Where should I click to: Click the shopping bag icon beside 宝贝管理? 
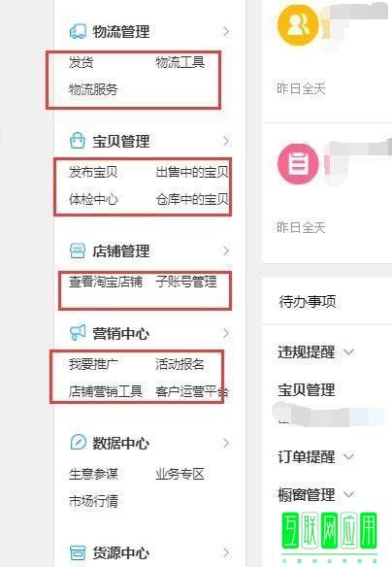point(78,141)
